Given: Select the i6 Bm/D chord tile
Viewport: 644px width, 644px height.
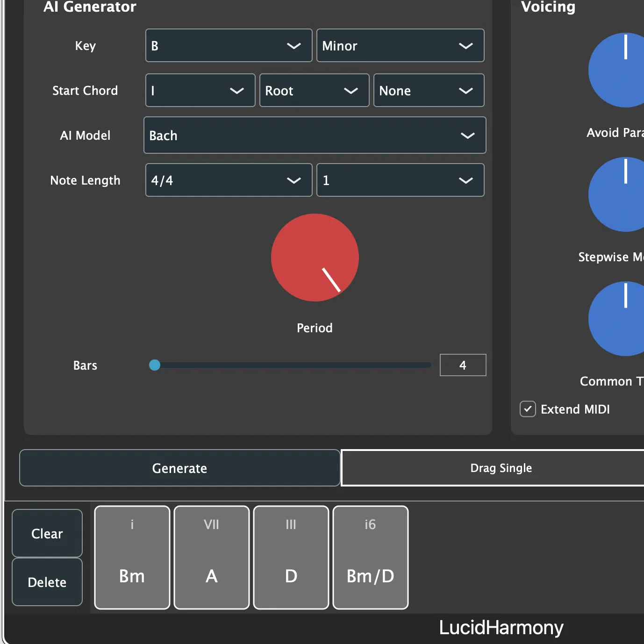Looking at the screenshot, I should pos(371,558).
